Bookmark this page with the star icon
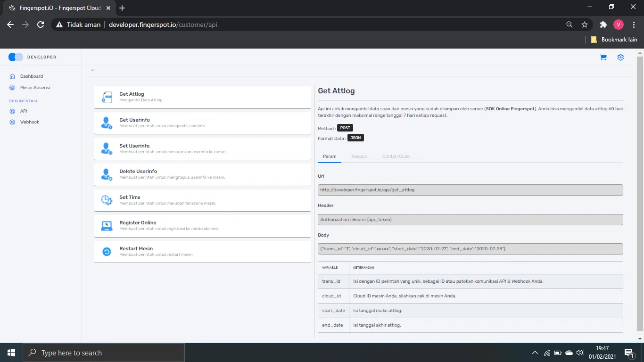Viewport: 644px width, 362px height. pyautogui.click(x=585, y=25)
